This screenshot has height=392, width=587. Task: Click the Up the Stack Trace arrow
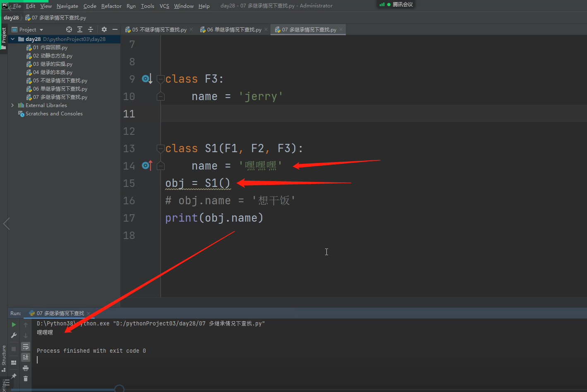[x=26, y=325]
